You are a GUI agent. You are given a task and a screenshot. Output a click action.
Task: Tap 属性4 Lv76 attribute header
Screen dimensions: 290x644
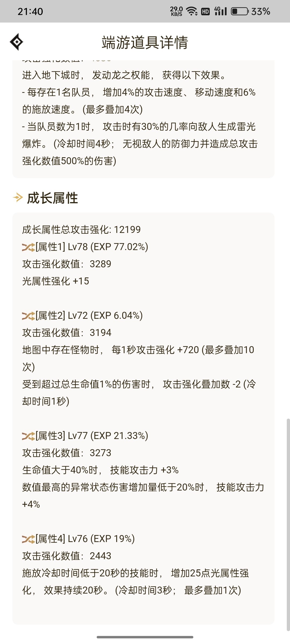85,539
